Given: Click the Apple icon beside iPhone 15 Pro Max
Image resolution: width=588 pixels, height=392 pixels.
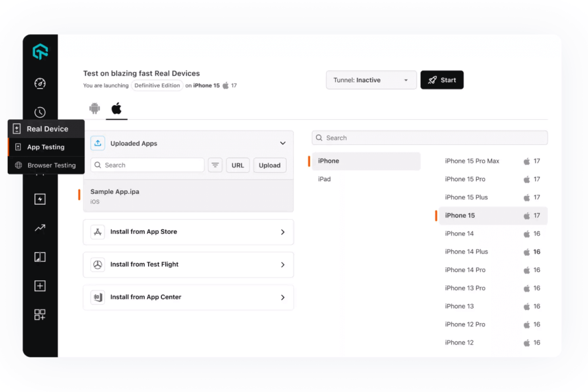Looking at the screenshot, I should pyautogui.click(x=527, y=161).
